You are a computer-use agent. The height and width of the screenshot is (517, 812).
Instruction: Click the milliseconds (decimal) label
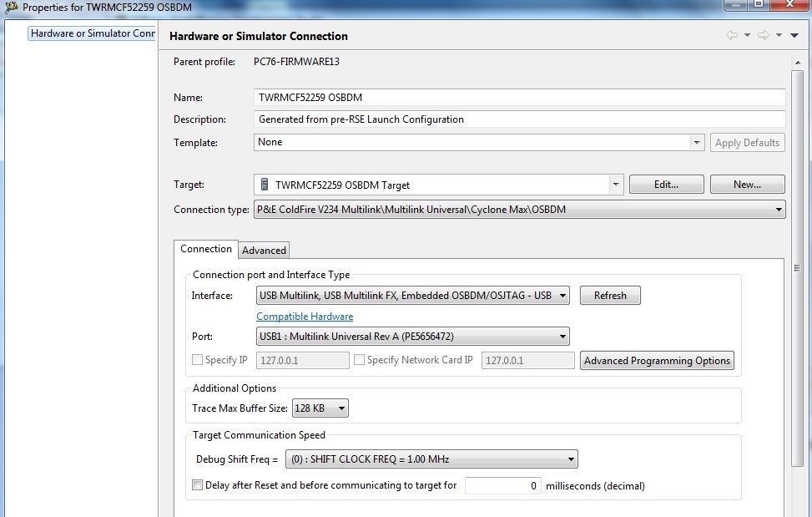tap(596, 486)
